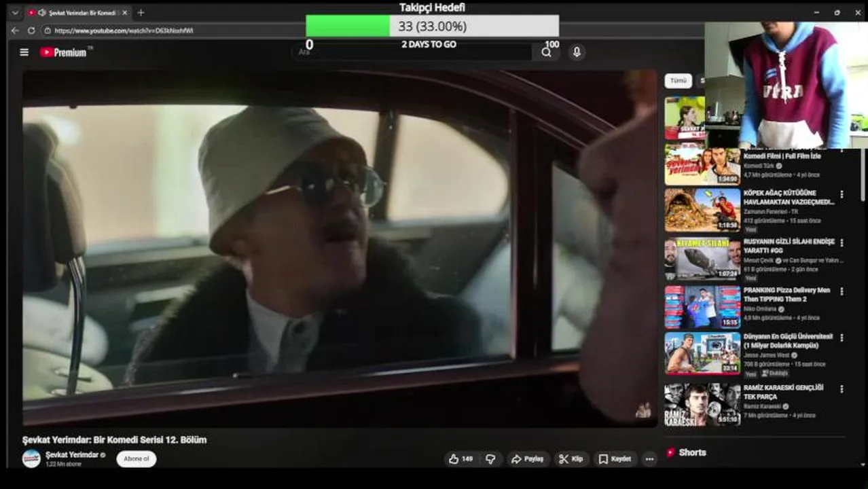Open RAMİZ KARAESKİ GENÇLİĞİ thumbnail
Screen dimensions: 868x489
pos(702,404)
